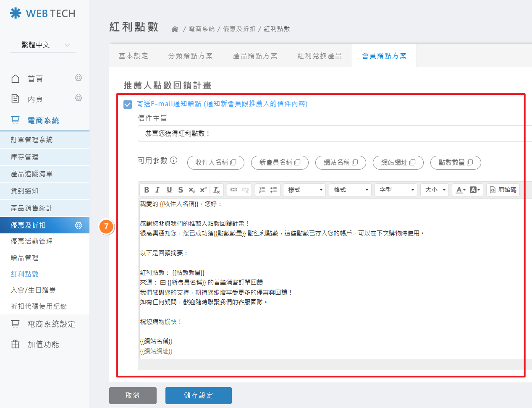This screenshot has width=532, height=408.
Task: Click the 取消 button
Action: (133, 395)
